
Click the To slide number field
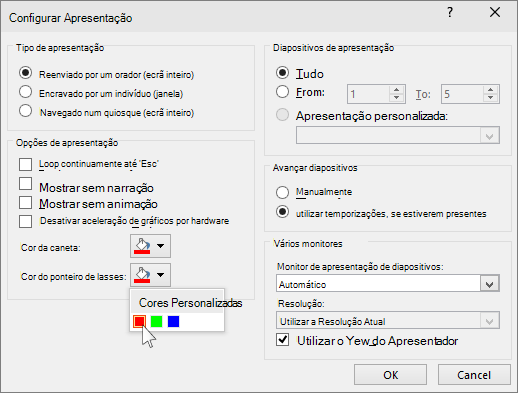[462, 94]
